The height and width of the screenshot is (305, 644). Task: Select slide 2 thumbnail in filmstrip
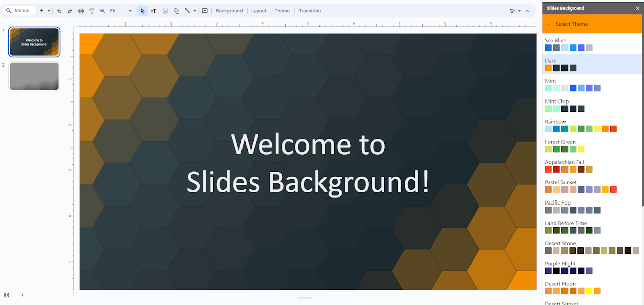point(34,76)
